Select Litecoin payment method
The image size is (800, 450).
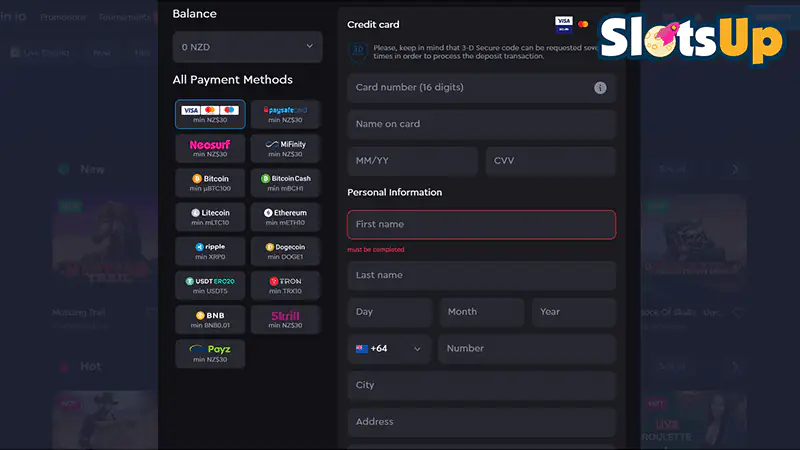coord(210,216)
